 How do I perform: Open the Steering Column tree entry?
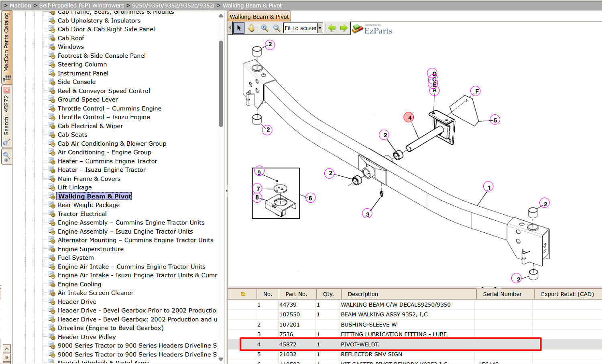82,64
